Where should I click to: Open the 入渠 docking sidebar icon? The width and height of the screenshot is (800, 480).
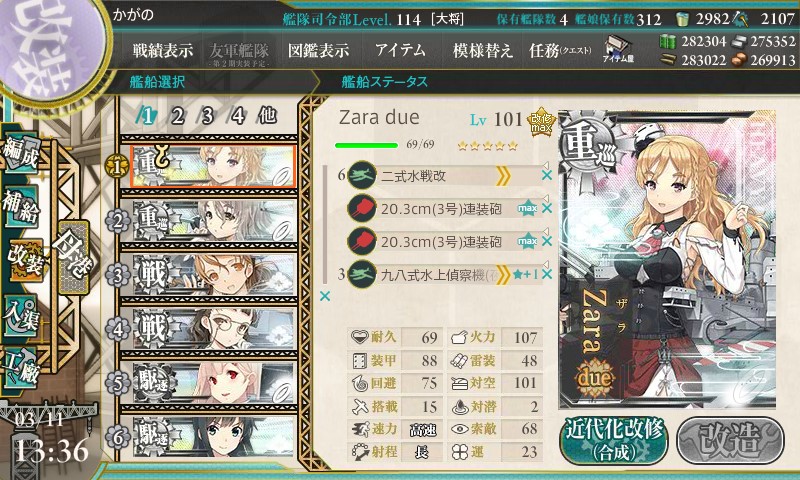coord(21,316)
